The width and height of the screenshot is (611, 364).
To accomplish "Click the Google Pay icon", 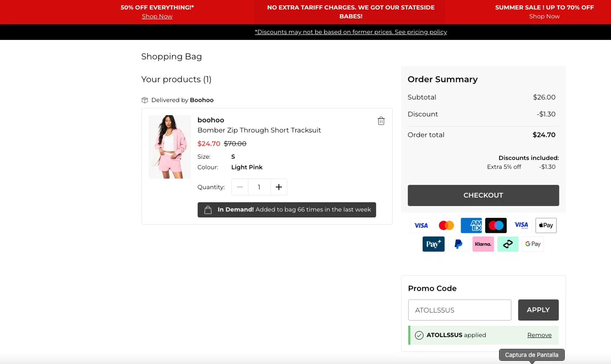I will (533, 244).
